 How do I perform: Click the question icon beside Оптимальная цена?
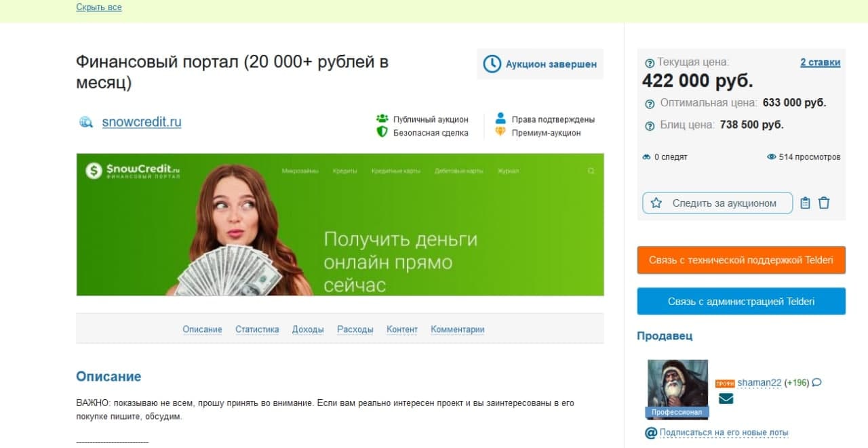tap(649, 104)
